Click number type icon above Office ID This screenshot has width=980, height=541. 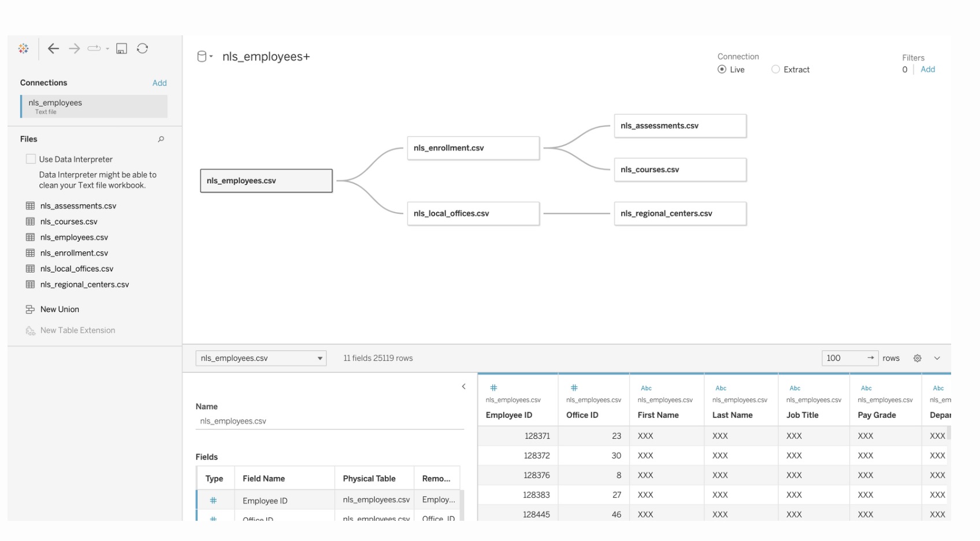574,388
